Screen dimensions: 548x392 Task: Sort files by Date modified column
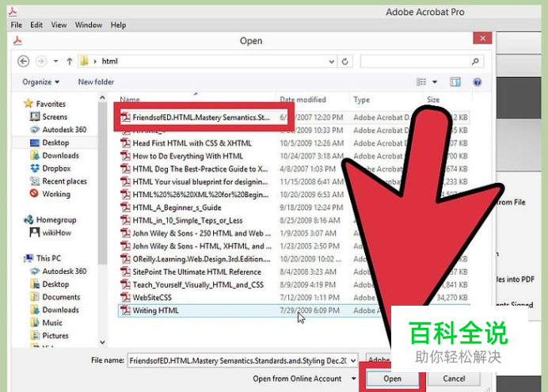coord(303,100)
